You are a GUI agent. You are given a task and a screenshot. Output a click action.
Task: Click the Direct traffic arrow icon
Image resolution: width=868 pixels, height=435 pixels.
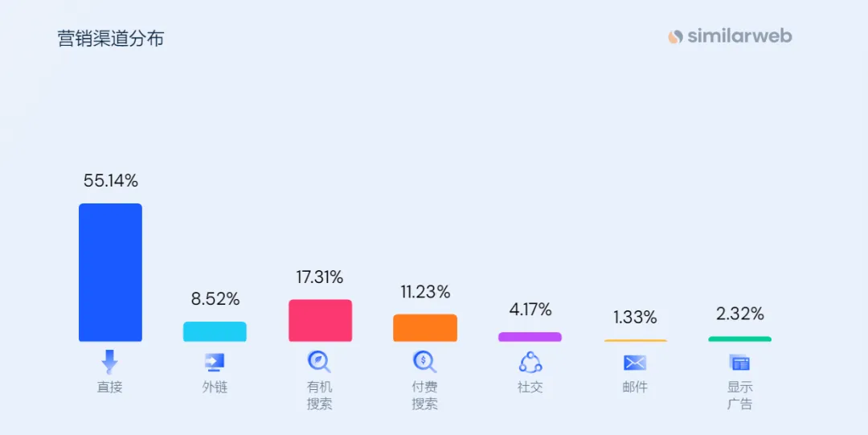click(x=109, y=361)
